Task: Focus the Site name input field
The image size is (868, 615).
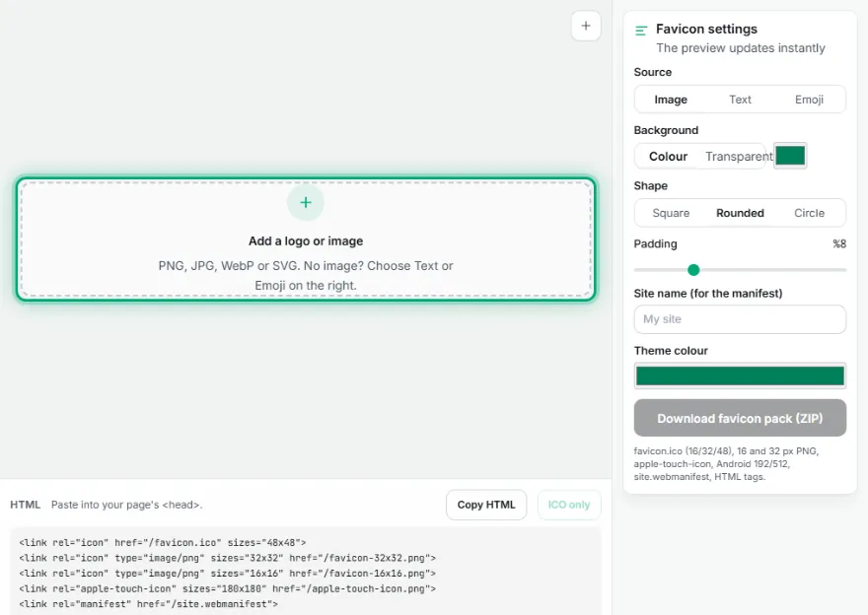Action: point(740,319)
